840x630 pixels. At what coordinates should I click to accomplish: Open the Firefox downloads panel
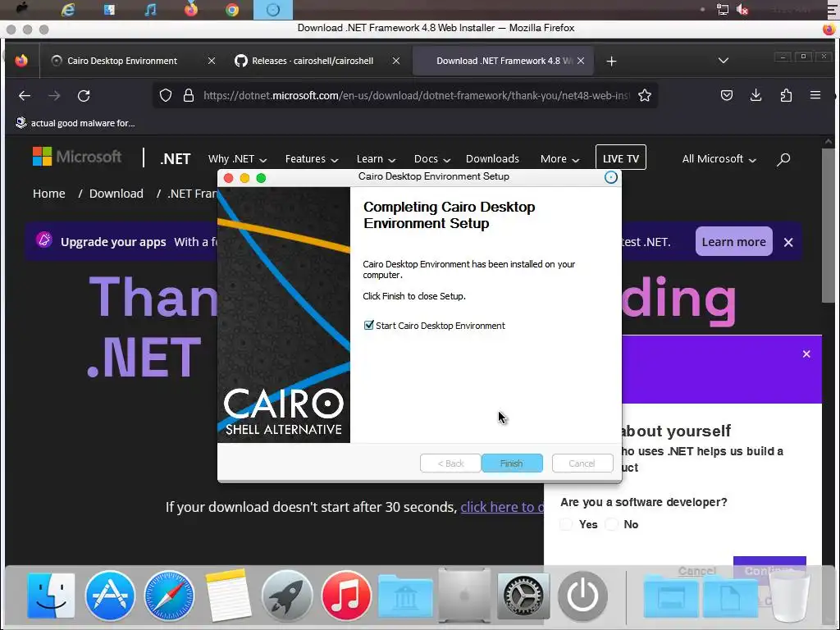756,95
